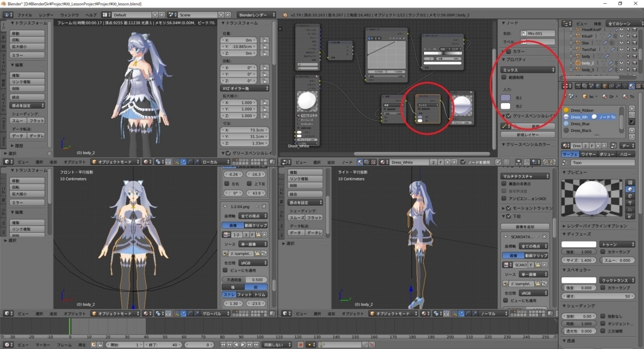Select TwinTail in the outliner
Screen dimensions: 644x349
click(589, 49)
